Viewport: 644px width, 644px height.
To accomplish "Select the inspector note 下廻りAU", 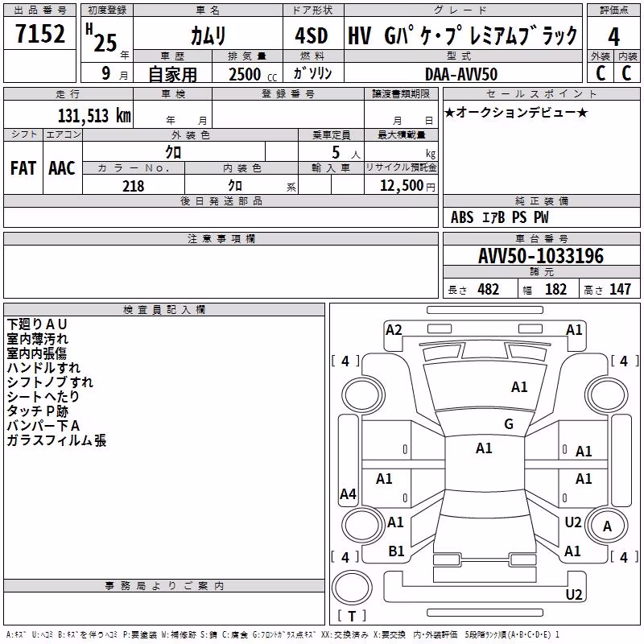I will pos(37,324).
